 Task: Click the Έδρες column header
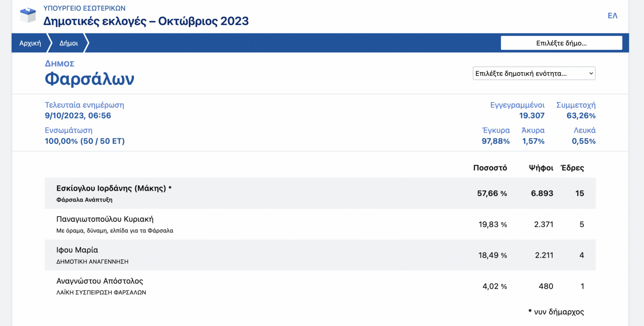[x=572, y=168]
